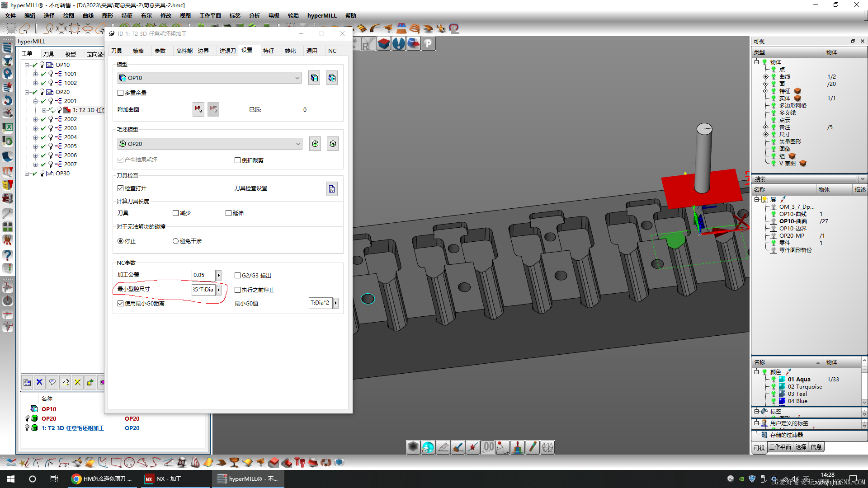This screenshot has height=488, width=868.
Task: Open Windows Start menu
Action: tap(11, 479)
